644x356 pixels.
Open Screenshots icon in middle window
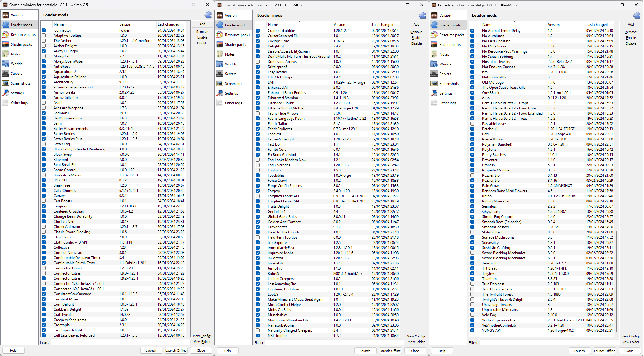[x=220, y=84]
